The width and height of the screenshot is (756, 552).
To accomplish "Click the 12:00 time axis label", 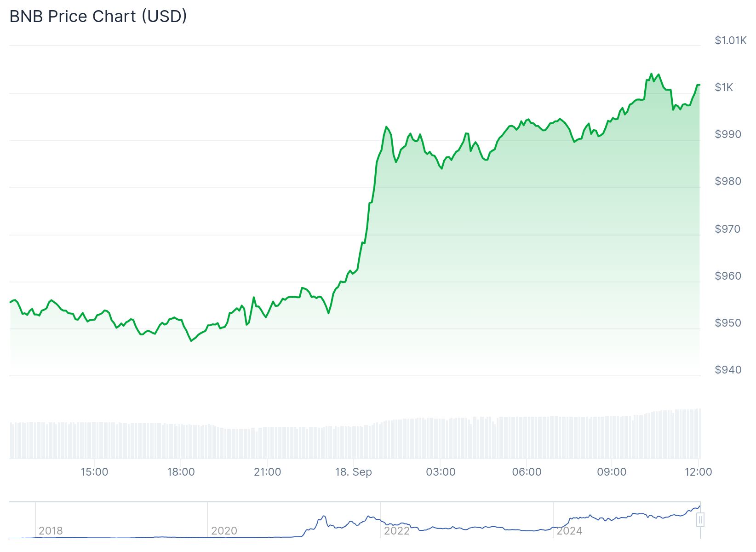I will (x=698, y=472).
